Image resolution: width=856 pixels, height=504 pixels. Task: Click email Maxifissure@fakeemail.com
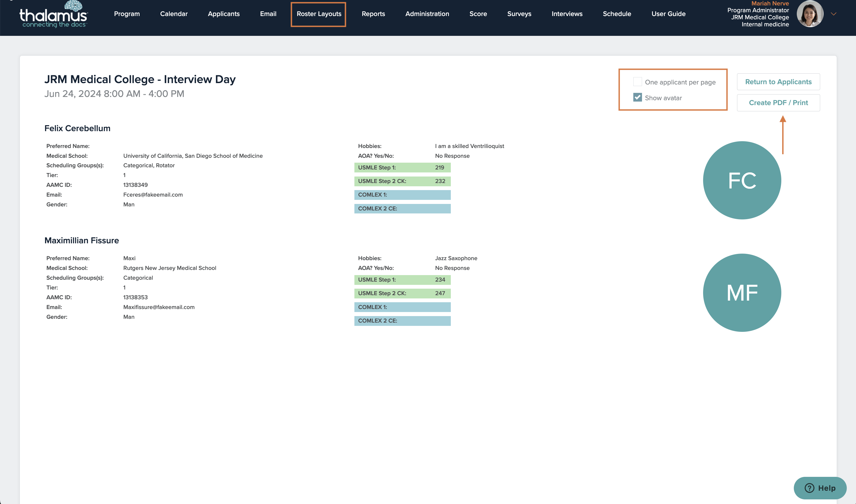point(159,307)
